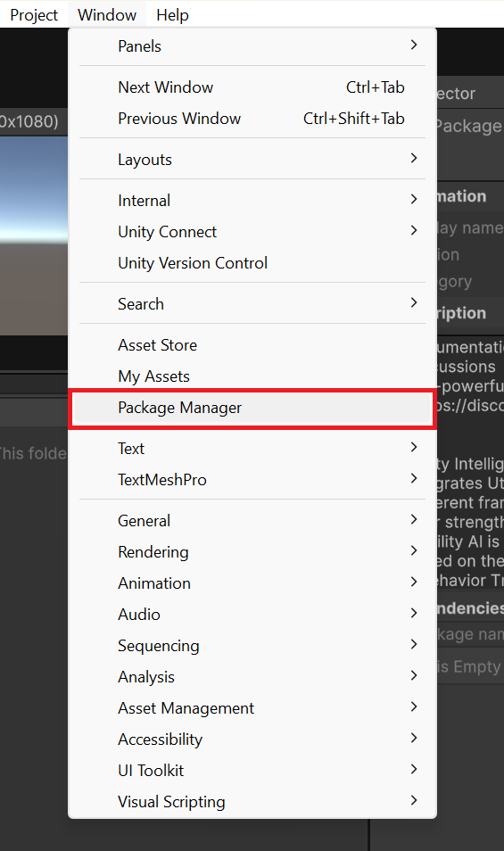This screenshot has height=851, width=504.
Task: Select My Assets from the menu
Action: pyautogui.click(x=252, y=376)
